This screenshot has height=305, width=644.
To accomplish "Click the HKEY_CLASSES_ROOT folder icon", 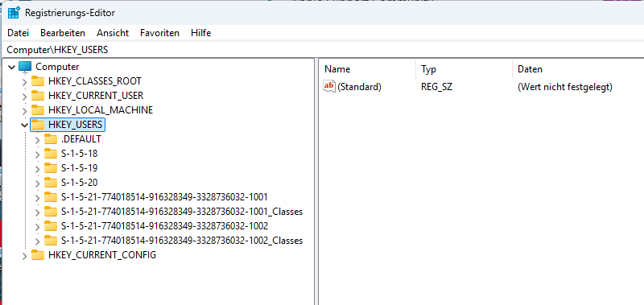I will pos(38,80).
